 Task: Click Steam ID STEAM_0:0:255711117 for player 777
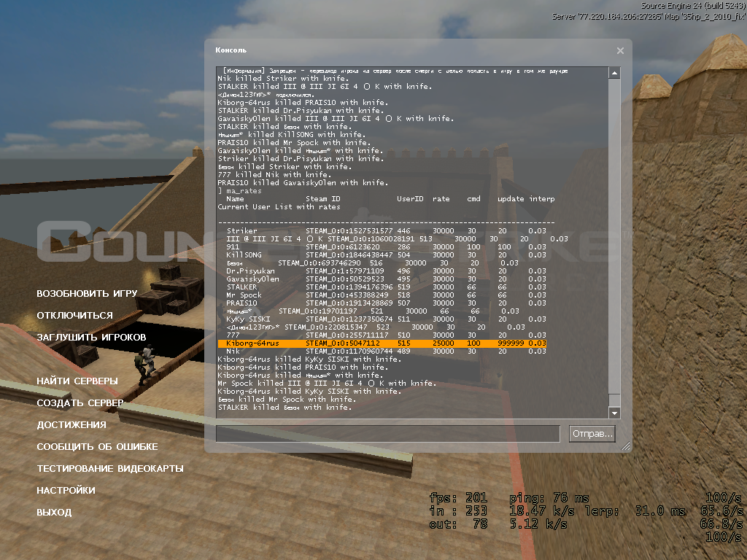347,335
